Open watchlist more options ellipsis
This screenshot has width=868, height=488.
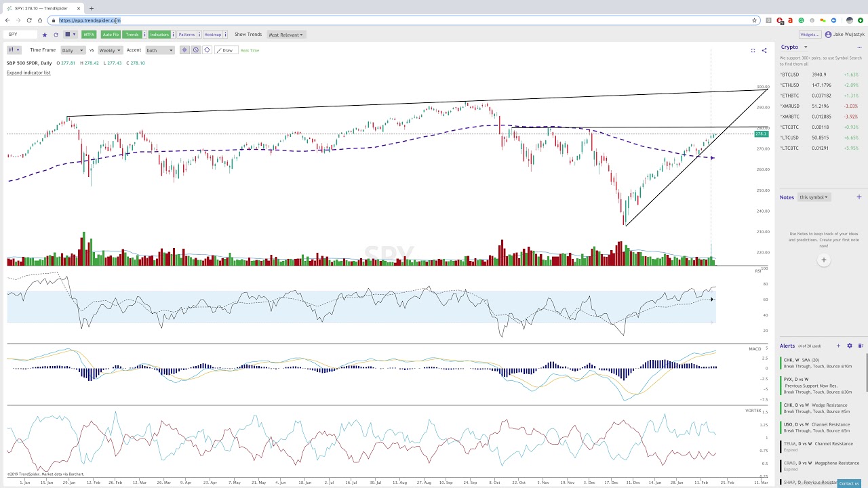tap(861, 47)
